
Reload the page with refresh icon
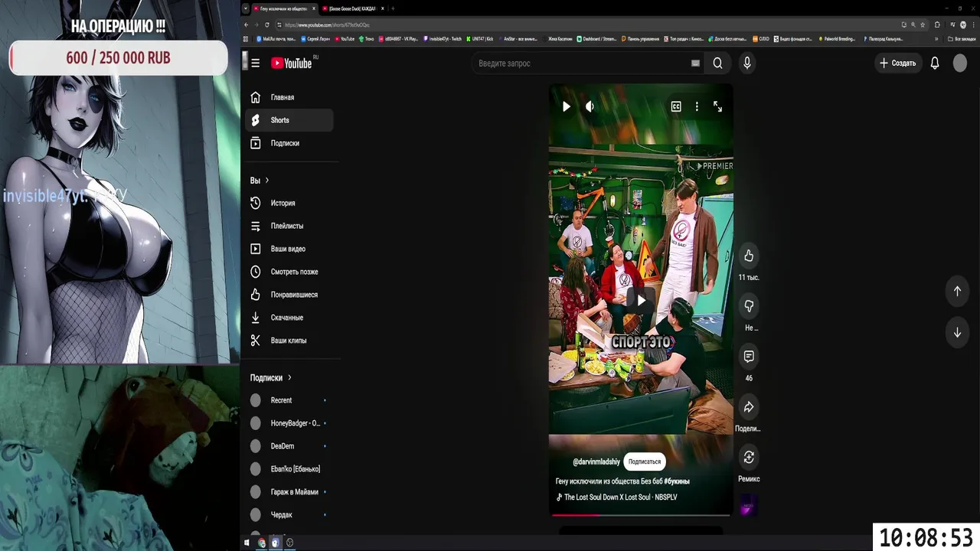[x=266, y=24]
